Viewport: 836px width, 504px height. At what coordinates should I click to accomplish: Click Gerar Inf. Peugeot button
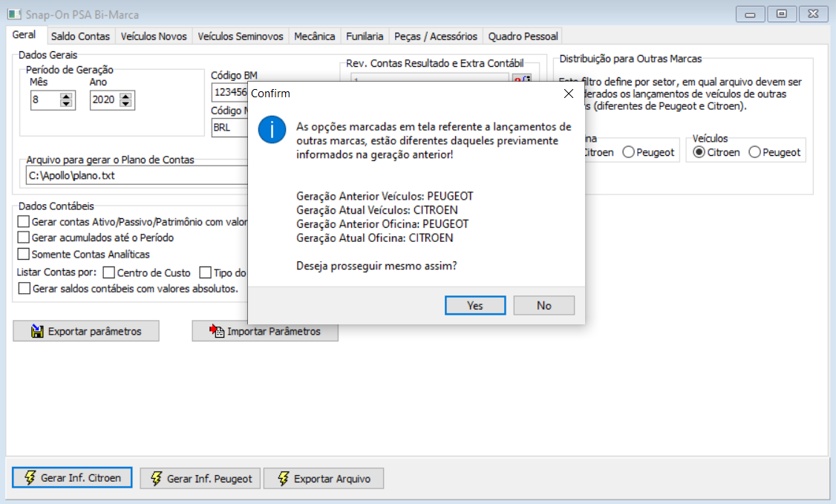coord(200,479)
